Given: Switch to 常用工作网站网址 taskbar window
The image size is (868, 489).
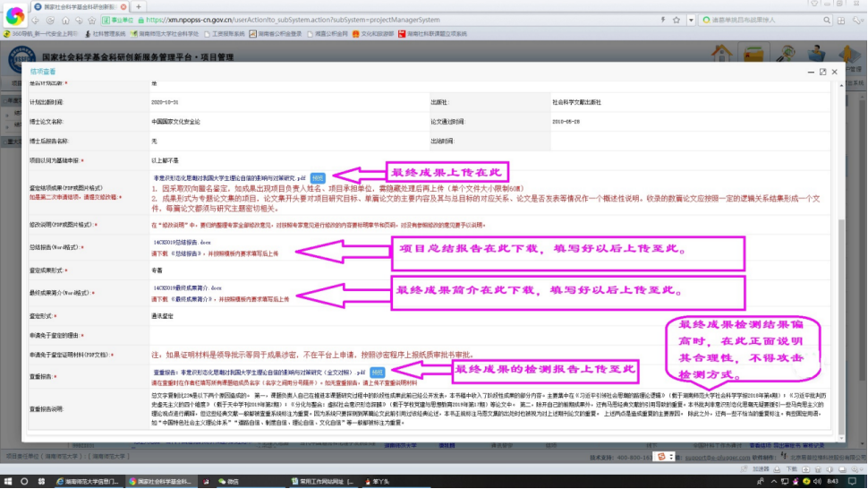Looking at the screenshot, I should (323, 482).
